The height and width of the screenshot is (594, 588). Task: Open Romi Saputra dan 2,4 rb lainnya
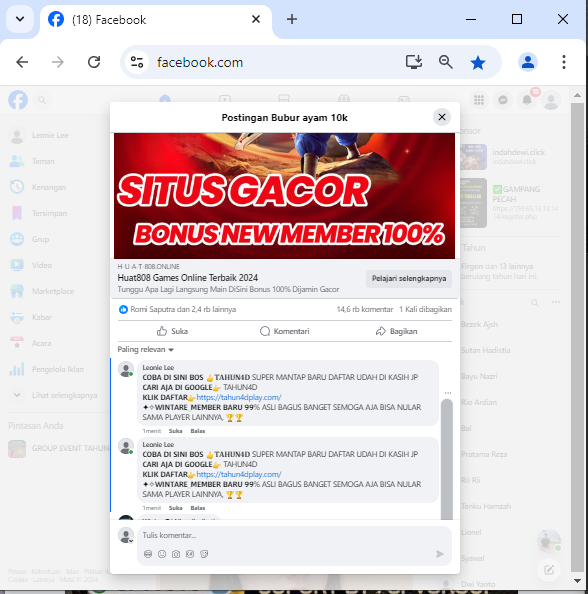pyautogui.click(x=183, y=310)
